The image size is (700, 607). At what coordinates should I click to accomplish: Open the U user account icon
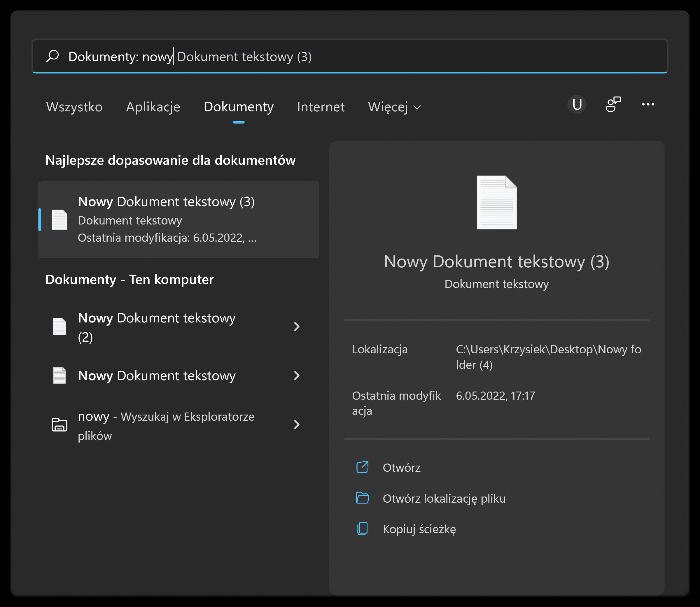pyautogui.click(x=577, y=105)
